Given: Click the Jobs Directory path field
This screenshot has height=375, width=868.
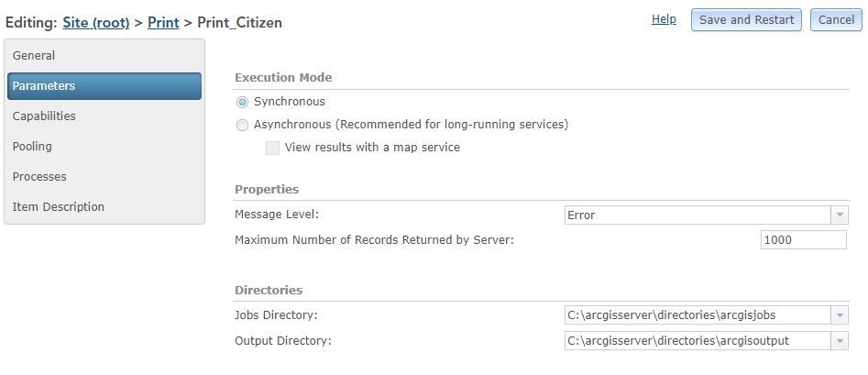Looking at the screenshot, I should [x=697, y=315].
